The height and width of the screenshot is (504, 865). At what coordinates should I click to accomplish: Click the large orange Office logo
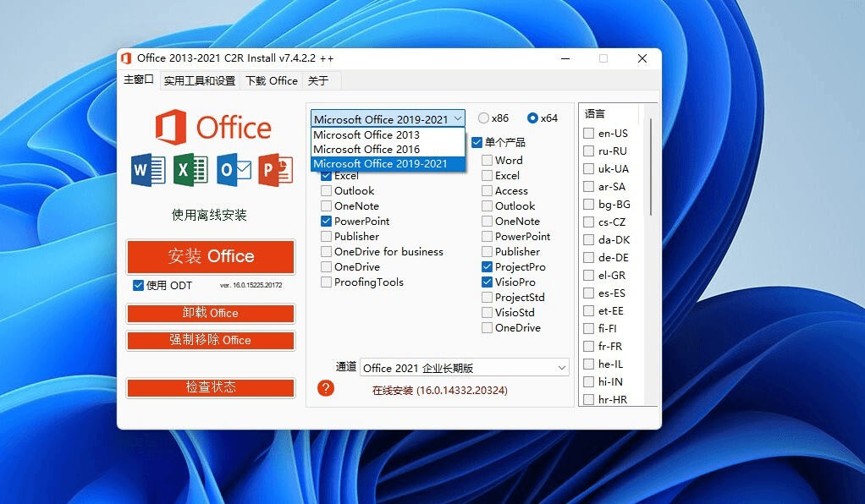pyautogui.click(x=213, y=127)
